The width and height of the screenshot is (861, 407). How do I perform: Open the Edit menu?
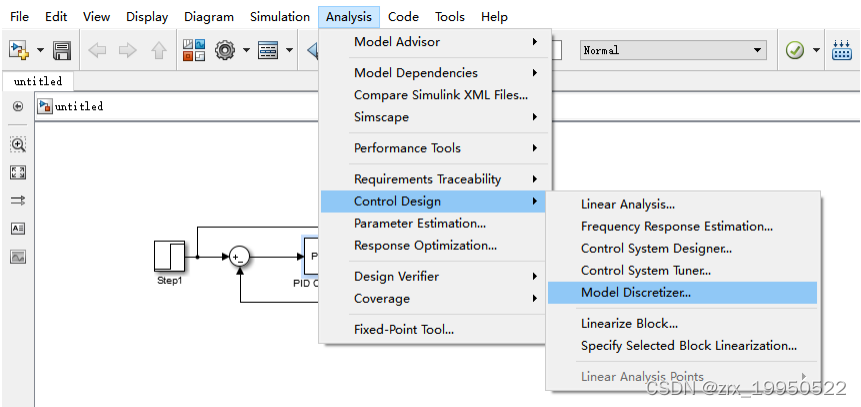pyautogui.click(x=56, y=17)
